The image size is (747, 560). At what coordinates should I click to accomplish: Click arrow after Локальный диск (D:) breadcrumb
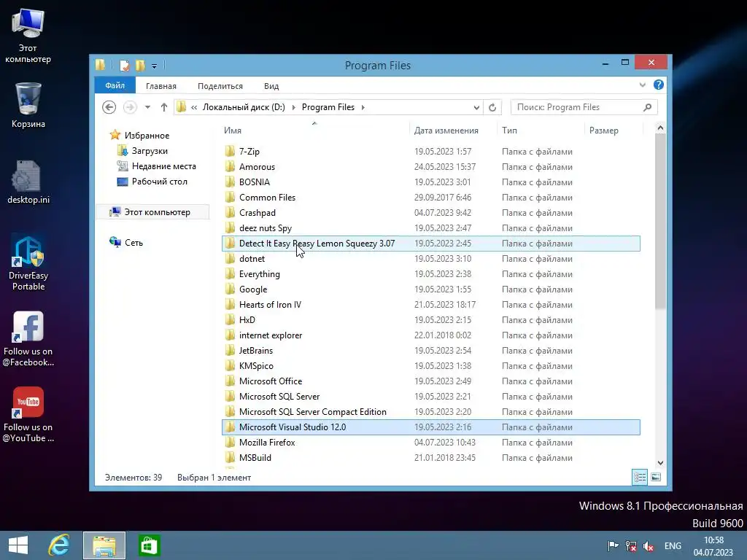tap(293, 107)
